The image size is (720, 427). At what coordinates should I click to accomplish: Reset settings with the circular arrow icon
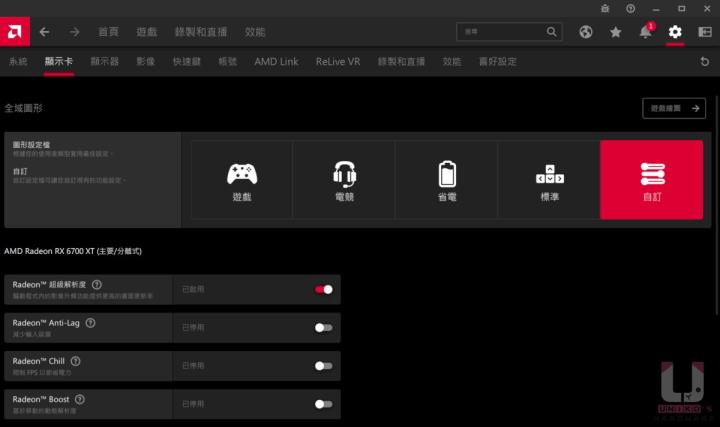click(705, 62)
